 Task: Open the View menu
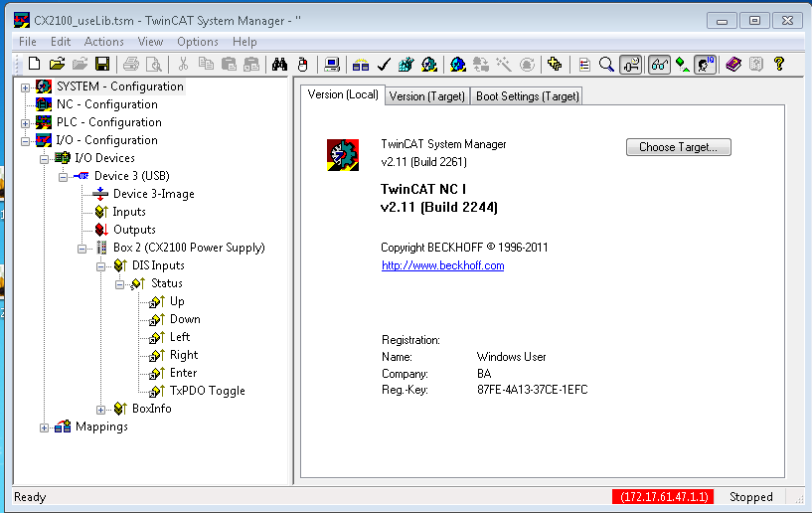coord(150,42)
